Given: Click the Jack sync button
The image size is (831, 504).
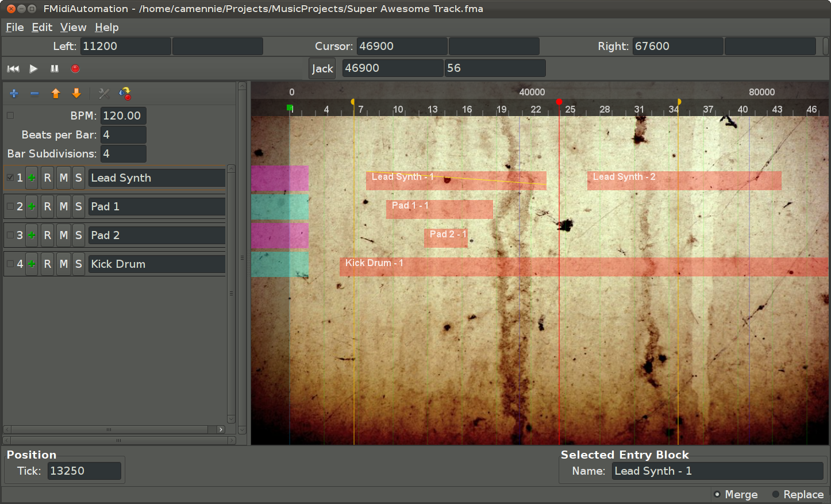Looking at the screenshot, I should (322, 68).
